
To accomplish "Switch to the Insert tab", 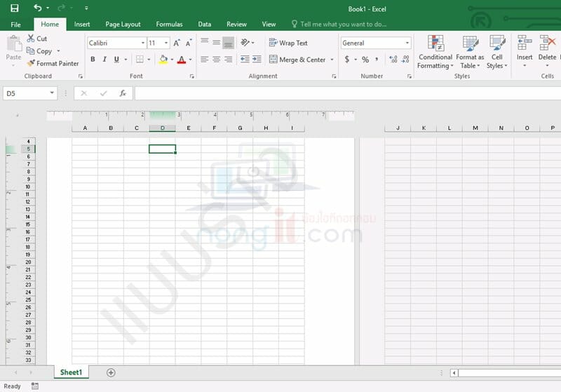I will 82,25.
